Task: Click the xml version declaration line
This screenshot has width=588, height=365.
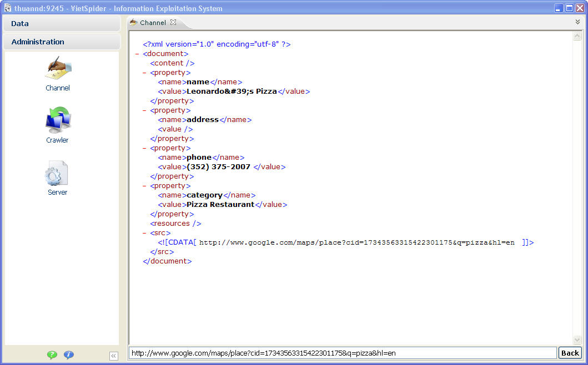Action: (217, 44)
